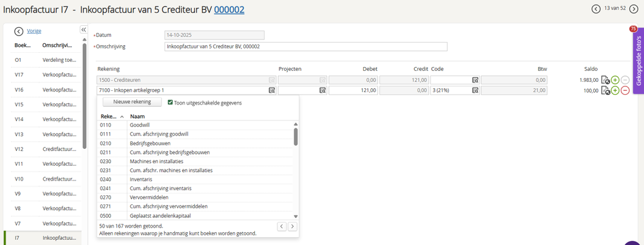Open VAT code lookup on Crediteuren row
The height and width of the screenshot is (245, 644).
[475, 80]
